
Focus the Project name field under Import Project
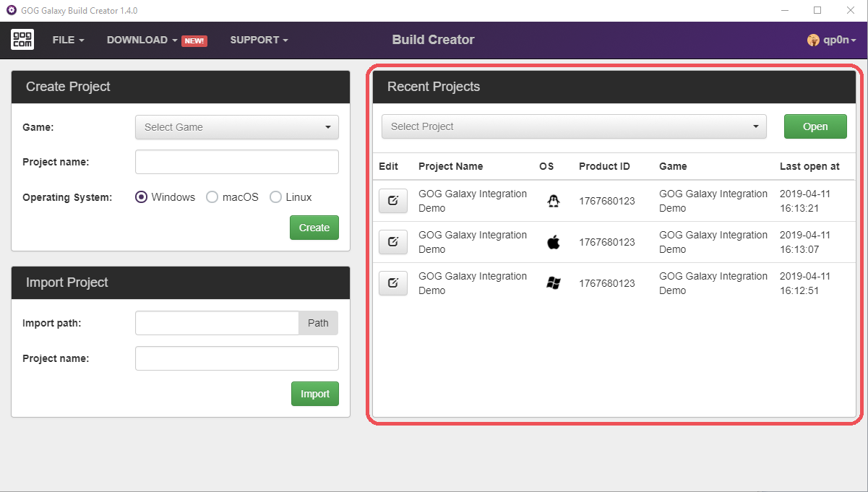pos(237,358)
